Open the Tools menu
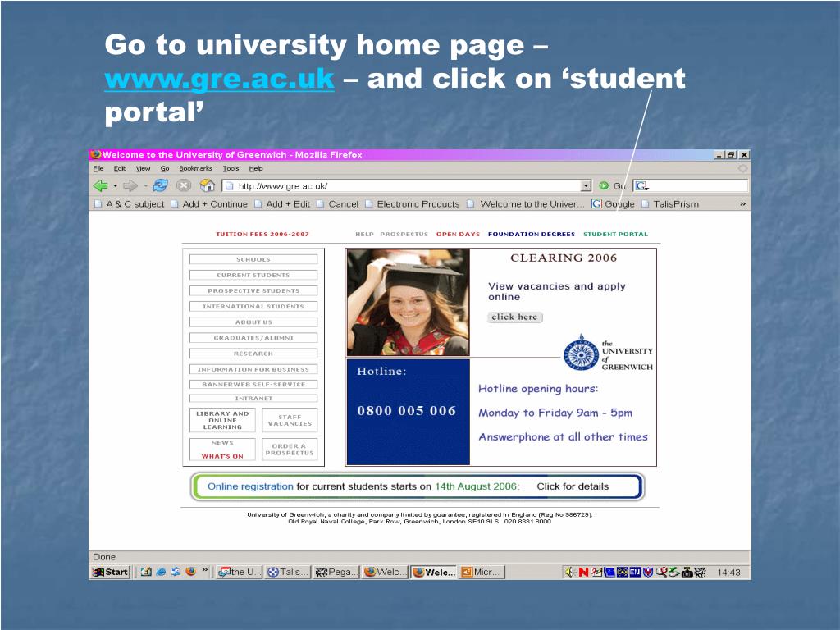The image size is (840, 630). pos(231,168)
